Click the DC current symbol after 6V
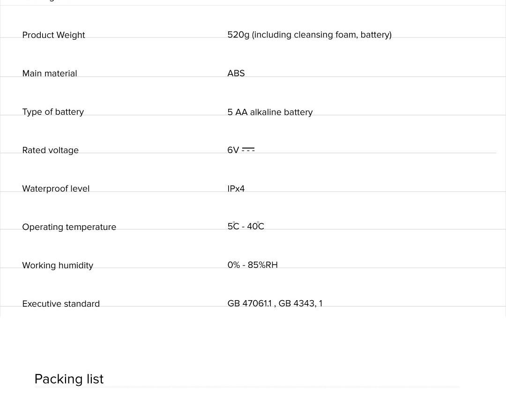506x420 pixels. tap(248, 150)
